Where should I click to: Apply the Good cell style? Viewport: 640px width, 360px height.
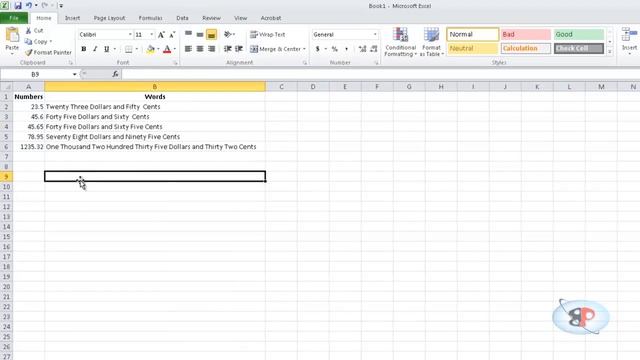(579, 34)
